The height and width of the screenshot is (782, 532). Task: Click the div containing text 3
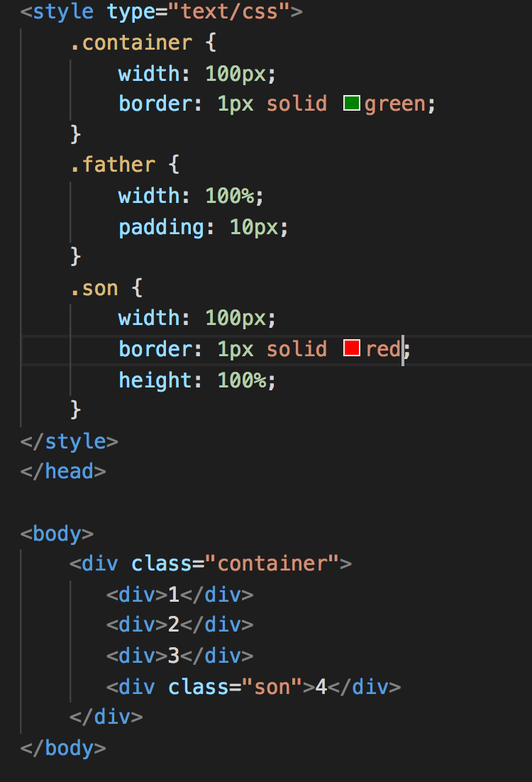pos(179,656)
